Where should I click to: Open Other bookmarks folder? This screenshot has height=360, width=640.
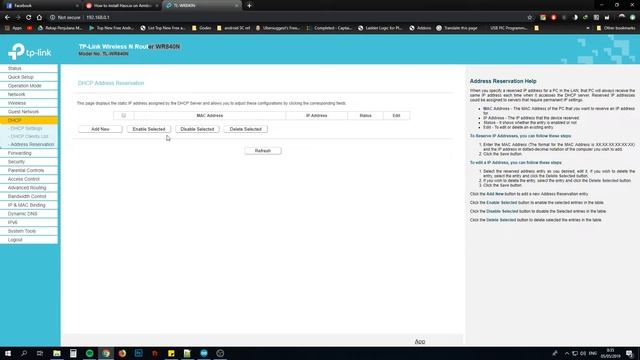[616, 28]
